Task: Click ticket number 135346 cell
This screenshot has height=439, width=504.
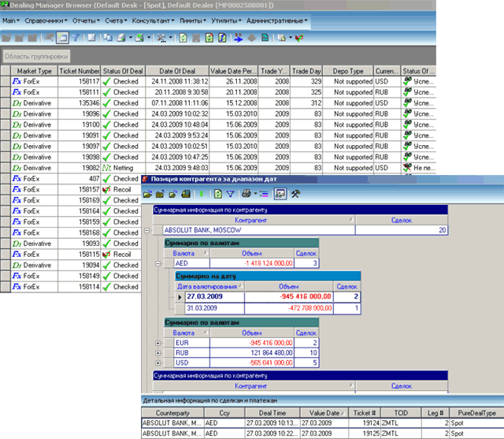Action: pyautogui.click(x=79, y=103)
